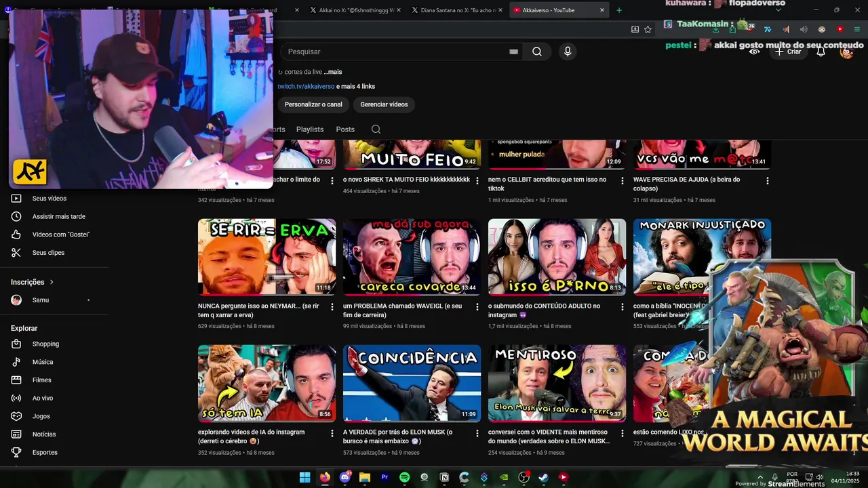
Task: Expand the Inscrições section chevron
Action: point(52,282)
